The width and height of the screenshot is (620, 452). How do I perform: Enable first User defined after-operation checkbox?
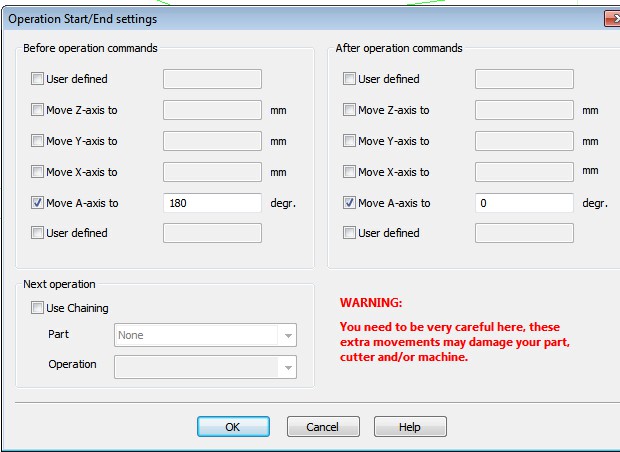(350, 79)
